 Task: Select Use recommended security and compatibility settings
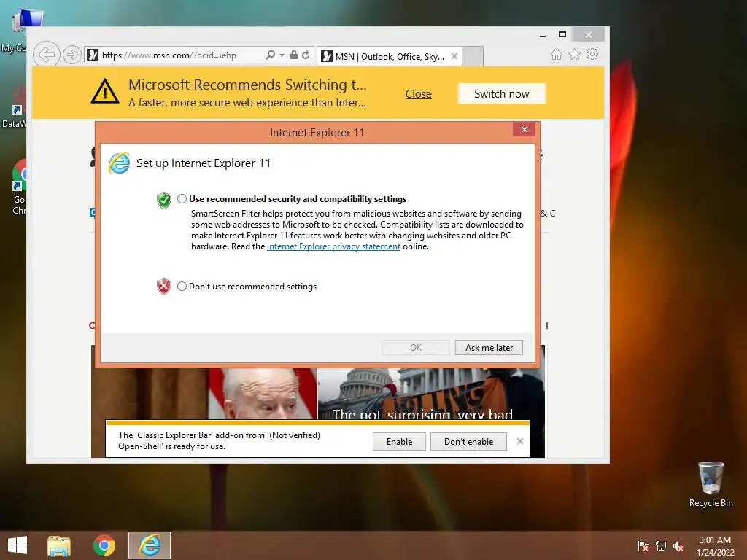182,198
